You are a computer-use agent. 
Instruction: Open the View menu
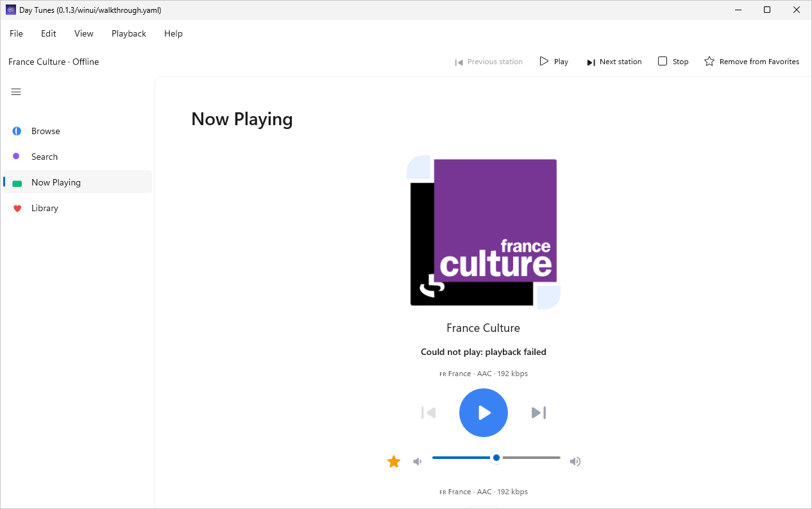[84, 33]
